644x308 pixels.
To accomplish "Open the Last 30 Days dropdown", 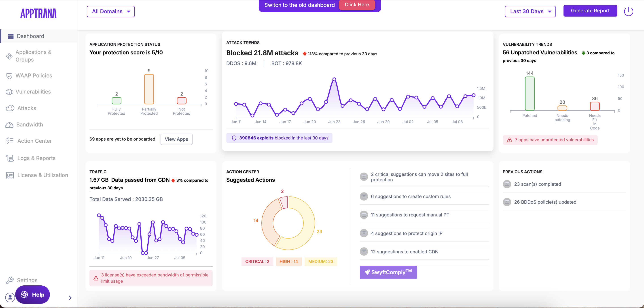I will tap(530, 11).
